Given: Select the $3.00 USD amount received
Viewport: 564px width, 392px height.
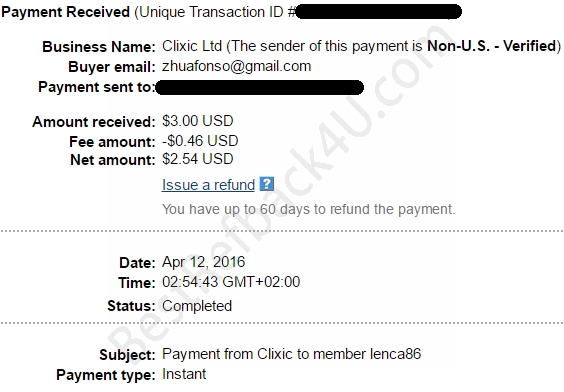Looking at the screenshot, I should [x=197, y=121].
